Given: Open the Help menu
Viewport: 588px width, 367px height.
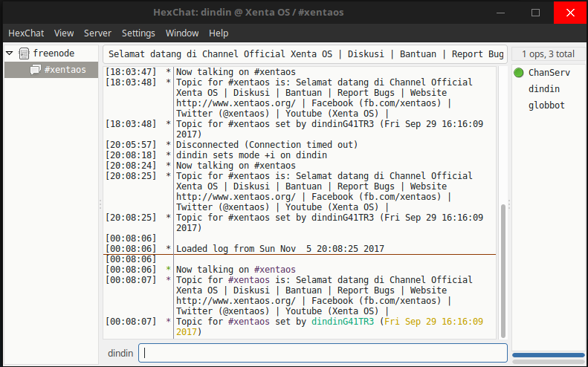Looking at the screenshot, I should point(219,33).
